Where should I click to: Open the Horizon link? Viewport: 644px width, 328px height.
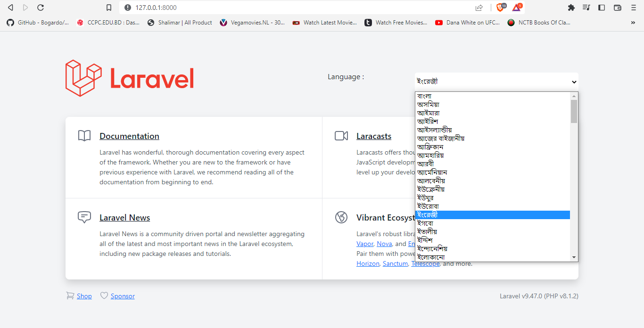tap(368, 263)
